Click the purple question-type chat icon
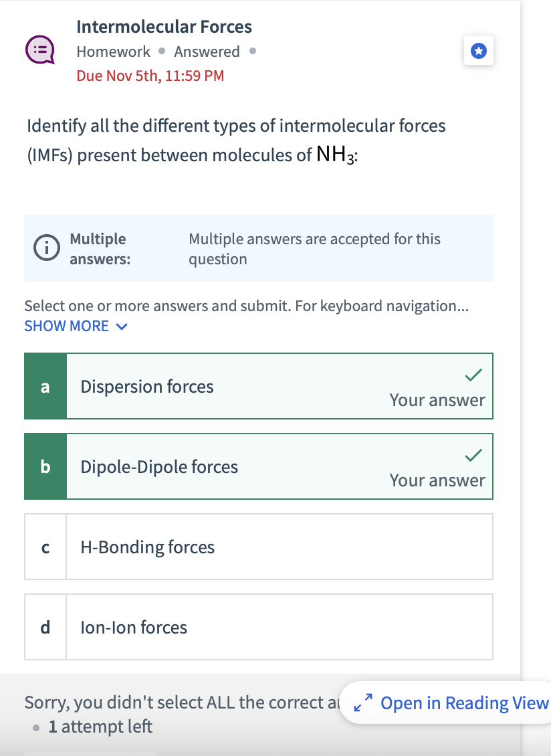This screenshot has height=756, width=551. coord(39,50)
